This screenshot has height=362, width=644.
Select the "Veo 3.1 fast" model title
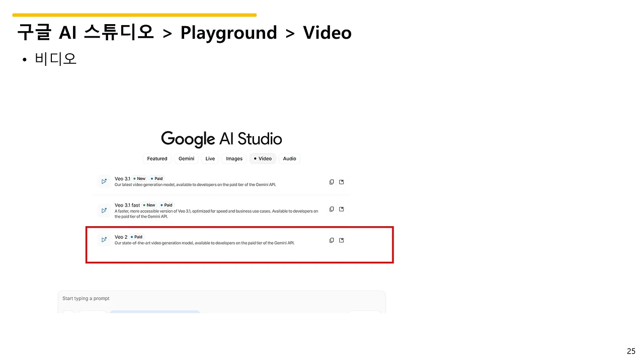click(127, 205)
